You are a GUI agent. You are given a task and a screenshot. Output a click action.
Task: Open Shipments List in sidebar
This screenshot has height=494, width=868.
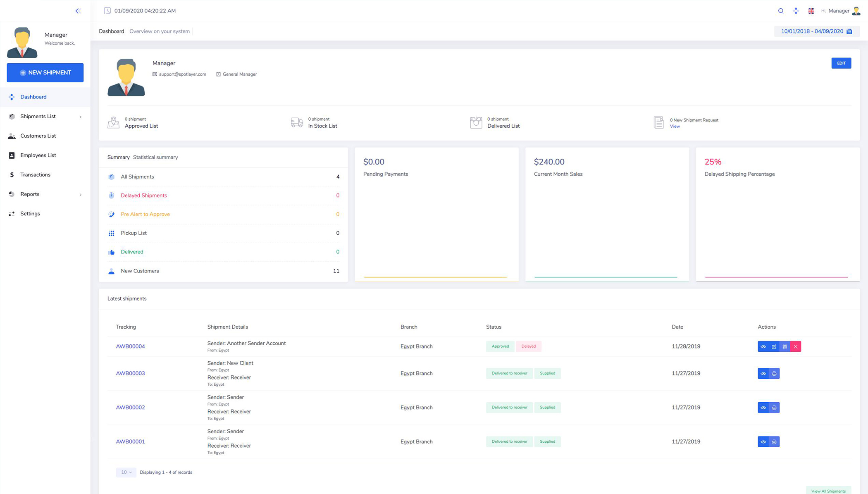(45, 116)
